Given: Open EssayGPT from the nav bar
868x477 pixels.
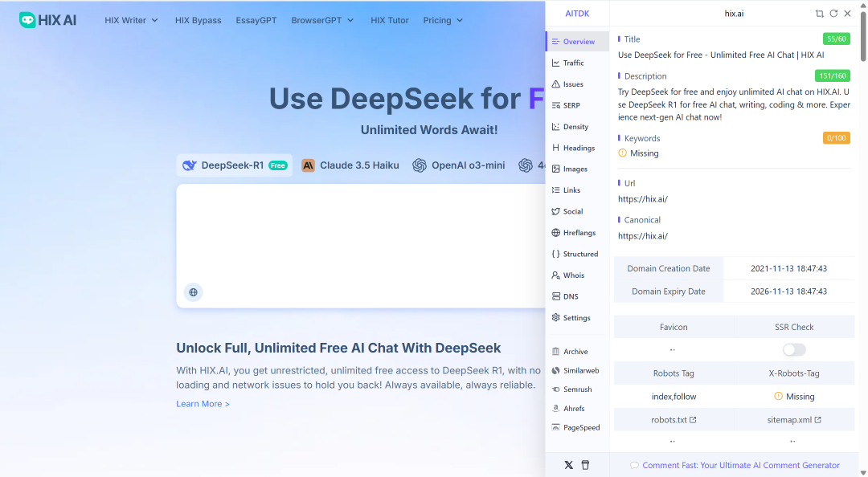Looking at the screenshot, I should [256, 20].
